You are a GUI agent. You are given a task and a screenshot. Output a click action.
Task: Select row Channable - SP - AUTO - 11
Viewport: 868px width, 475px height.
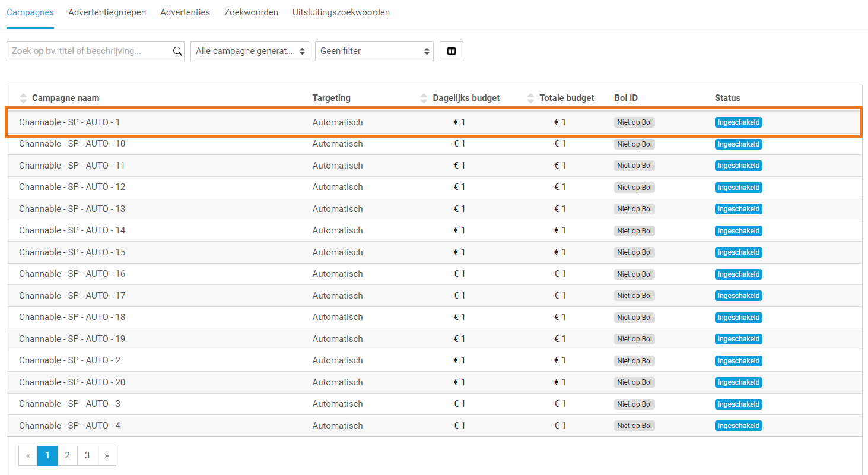pyautogui.click(x=434, y=166)
